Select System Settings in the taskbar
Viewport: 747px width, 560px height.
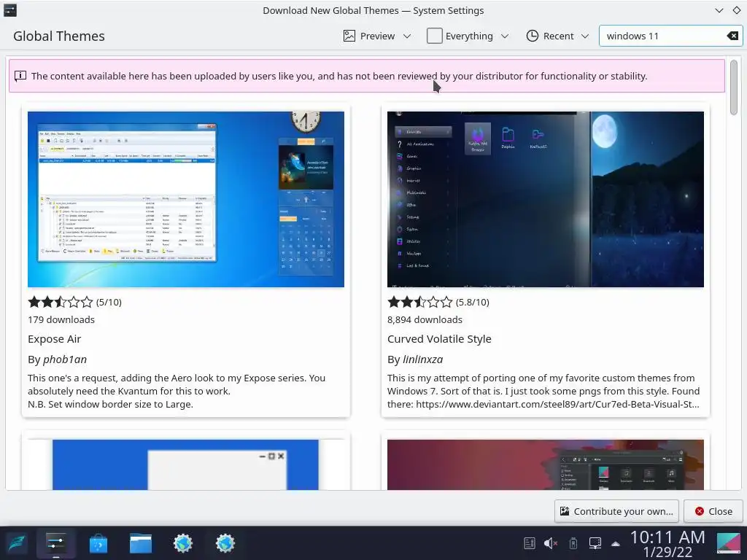tap(55, 543)
